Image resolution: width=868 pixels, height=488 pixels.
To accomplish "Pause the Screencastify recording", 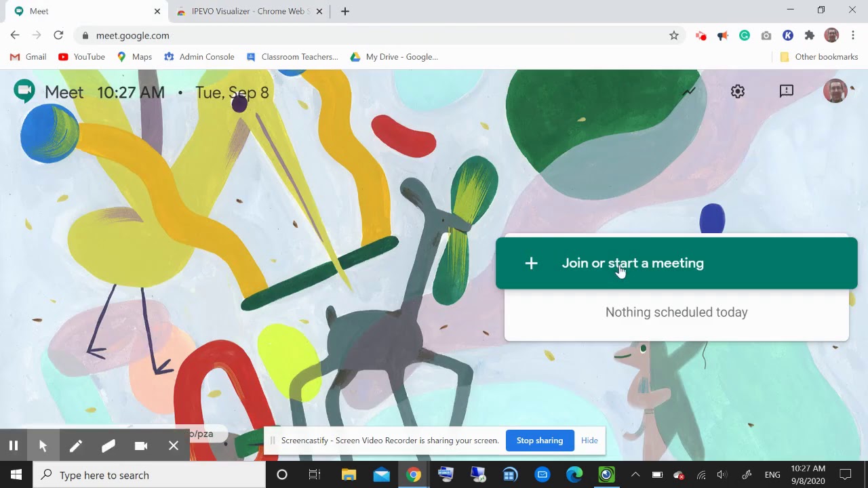I will [x=13, y=446].
